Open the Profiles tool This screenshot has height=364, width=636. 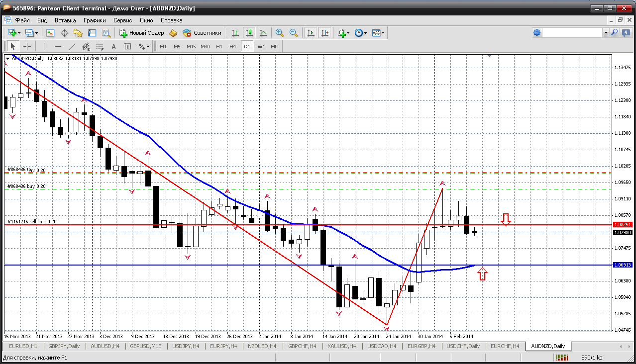click(x=29, y=33)
